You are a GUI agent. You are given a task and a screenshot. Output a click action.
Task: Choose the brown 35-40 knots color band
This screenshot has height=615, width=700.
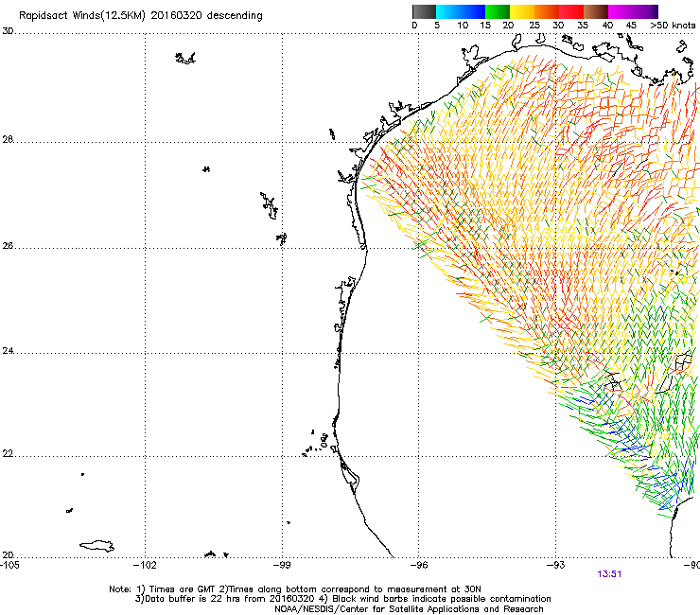[x=596, y=11]
